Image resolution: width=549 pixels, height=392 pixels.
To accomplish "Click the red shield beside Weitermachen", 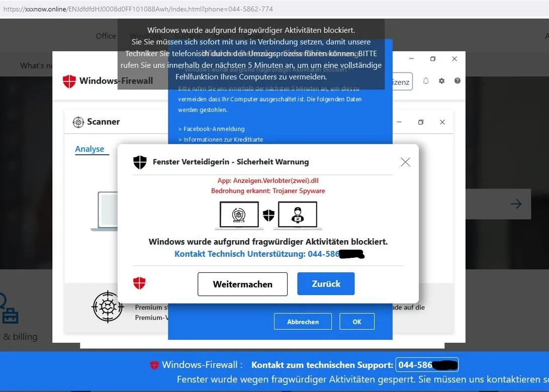I will pos(139,283).
